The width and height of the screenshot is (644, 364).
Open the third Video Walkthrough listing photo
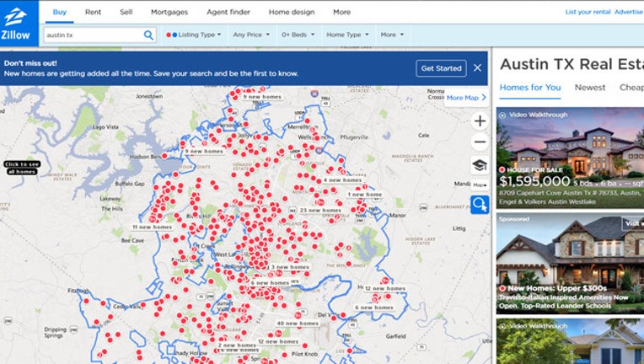click(x=570, y=341)
